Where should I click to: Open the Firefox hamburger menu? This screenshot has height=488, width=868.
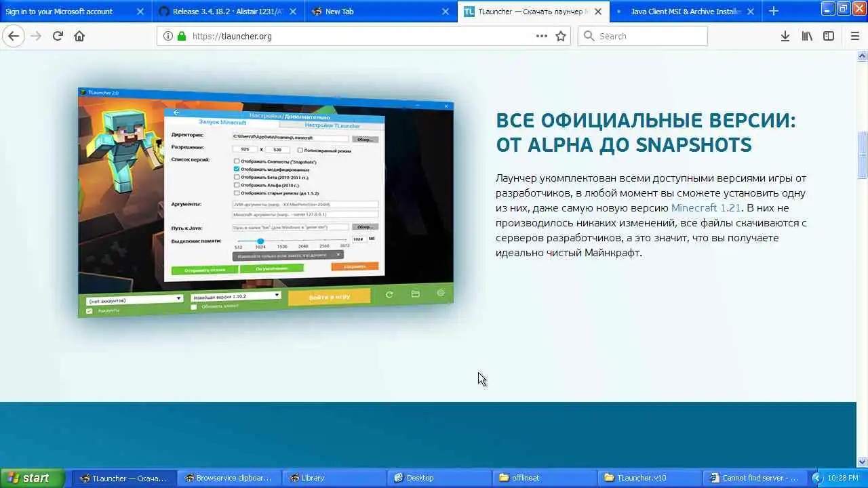[x=854, y=36]
